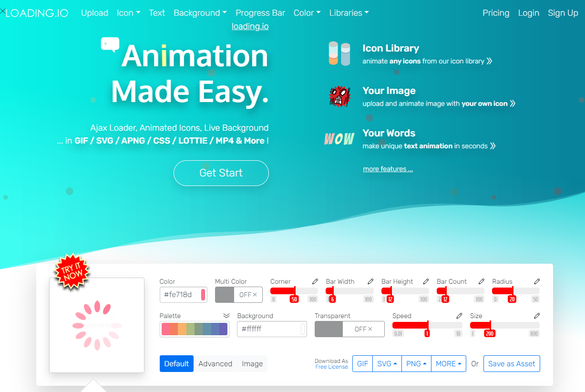585x392 pixels.
Task: Click the Free License link
Action: [332, 367]
